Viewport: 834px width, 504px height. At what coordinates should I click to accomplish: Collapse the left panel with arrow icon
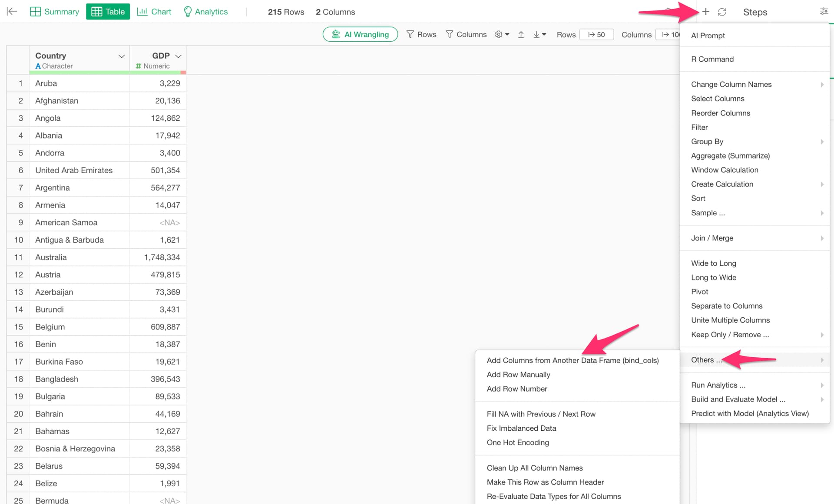[12, 12]
